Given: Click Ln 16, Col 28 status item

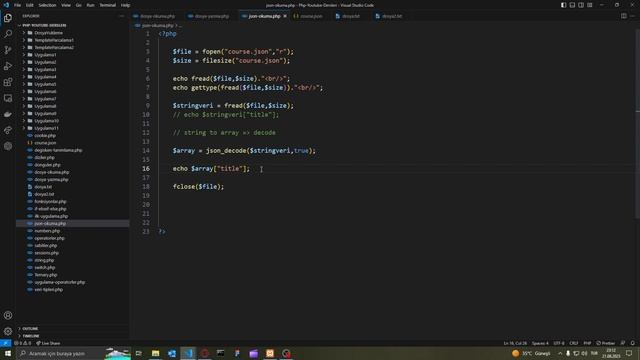Looking at the screenshot, I should 515,343.
